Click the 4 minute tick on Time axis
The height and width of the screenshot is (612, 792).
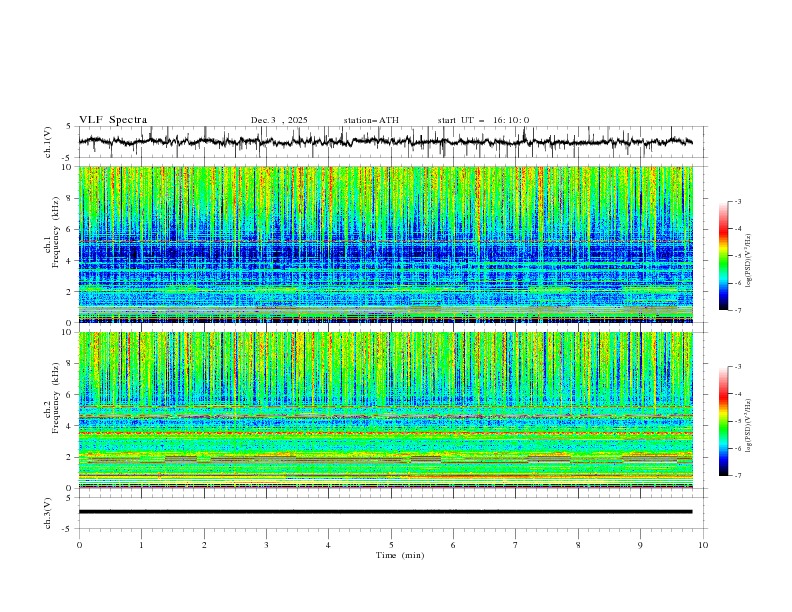point(328,545)
